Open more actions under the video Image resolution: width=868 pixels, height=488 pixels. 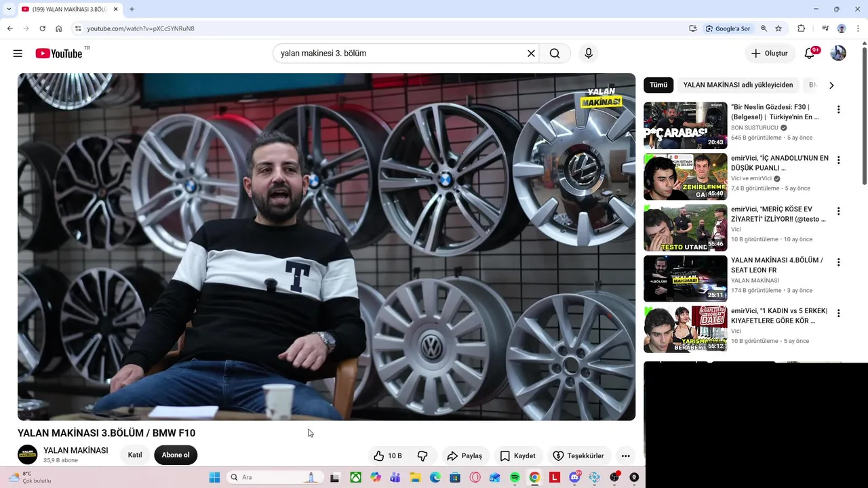[x=625, y=455]
